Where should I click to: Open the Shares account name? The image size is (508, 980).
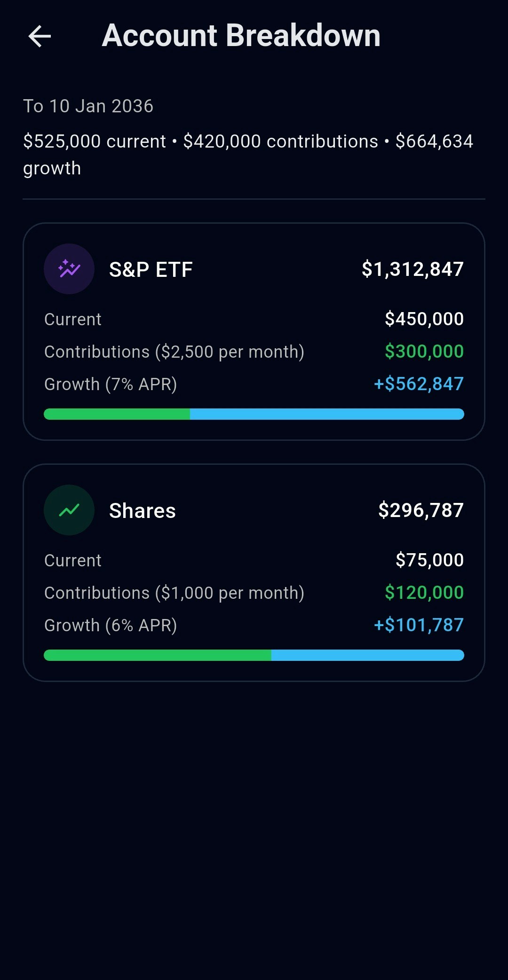(143, 510)
